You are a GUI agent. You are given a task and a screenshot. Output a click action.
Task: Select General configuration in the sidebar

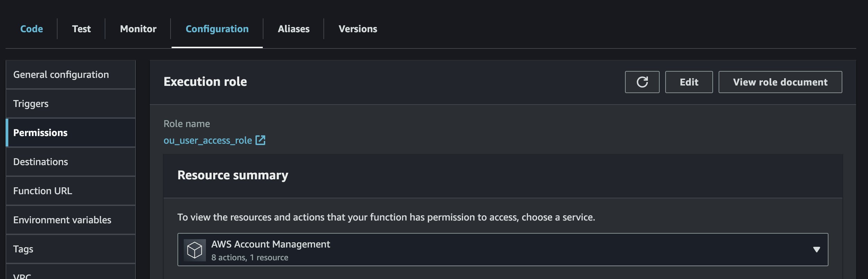(71, 74)
